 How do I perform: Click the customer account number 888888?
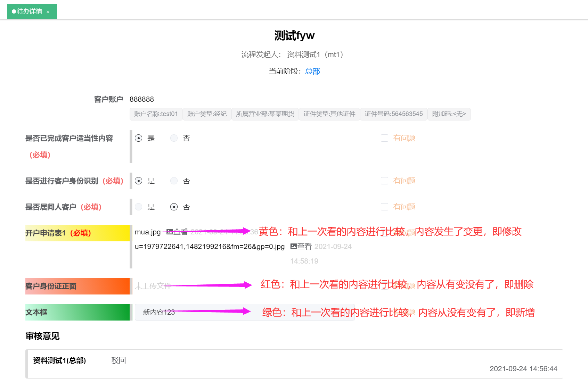point(142,99)
